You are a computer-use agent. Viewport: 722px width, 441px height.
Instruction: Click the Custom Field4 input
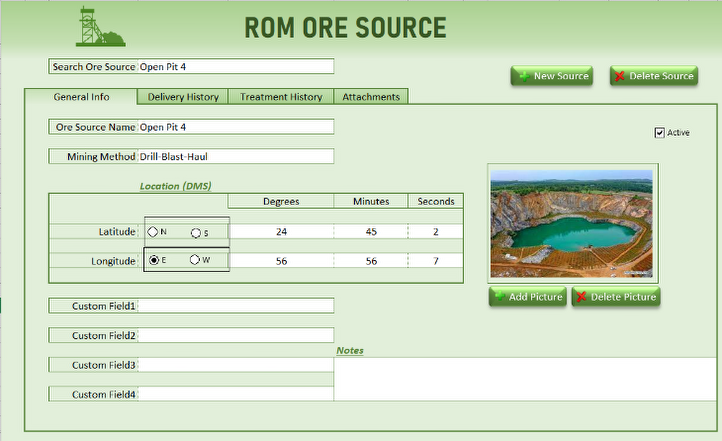[x=236, y=394]
